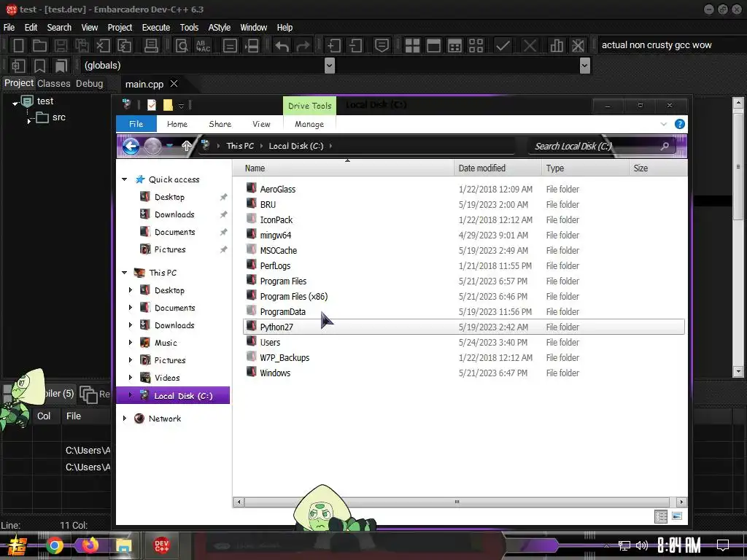Click the Goto Bookmark icon in Dev-C++

(x=61, y=66)
